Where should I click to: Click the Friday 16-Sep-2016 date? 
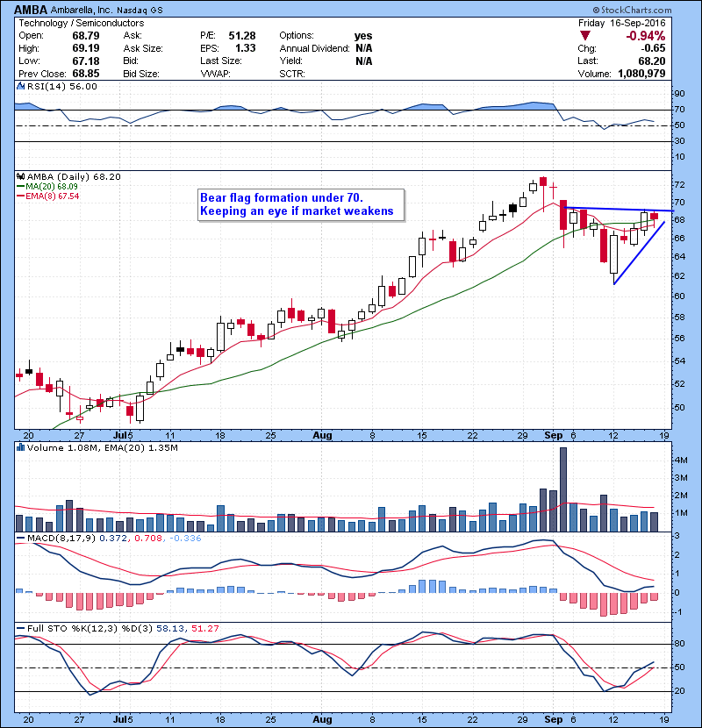point(621,23)
